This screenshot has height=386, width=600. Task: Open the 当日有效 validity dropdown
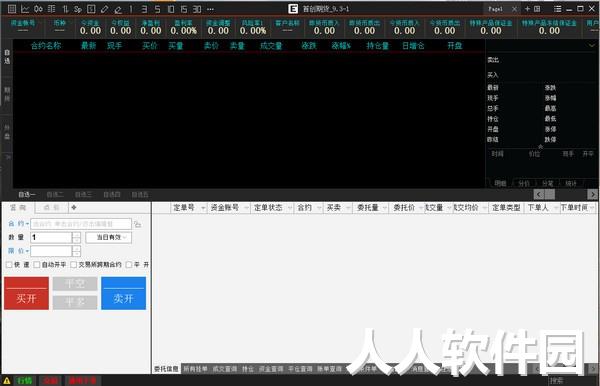tap(109, 237)
